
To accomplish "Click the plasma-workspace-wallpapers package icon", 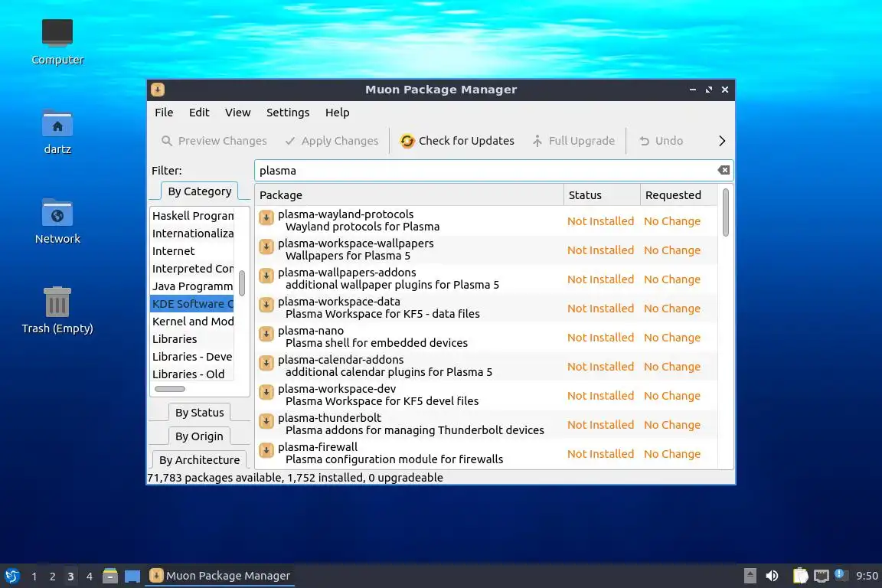I will coord(266,247).
